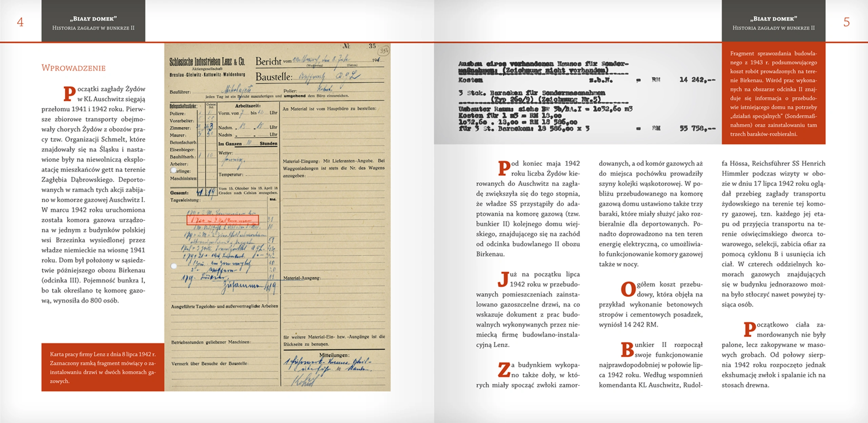The image size is (868, 423).
Task: Click the page number 5
Action: point(846,22)
